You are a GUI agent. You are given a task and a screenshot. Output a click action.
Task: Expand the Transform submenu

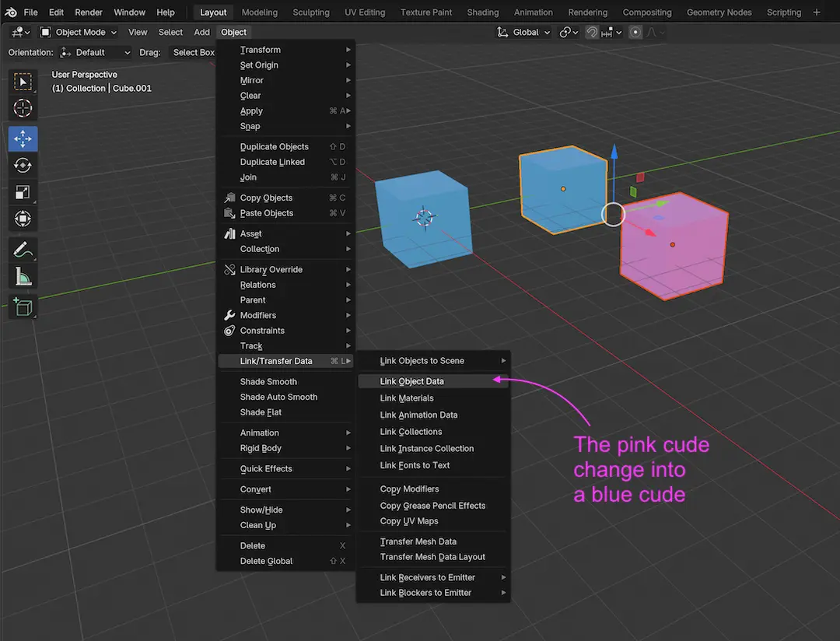(286, 50)
